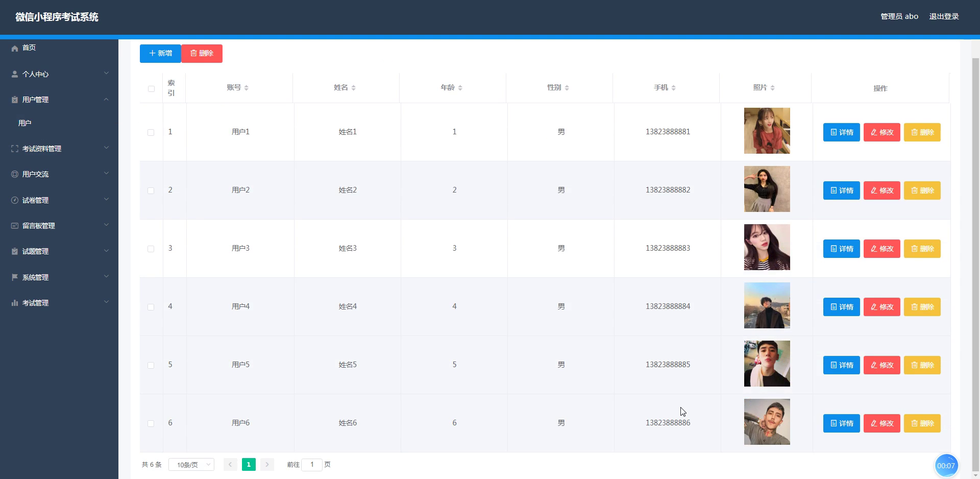Click the red 删除 batch delete button

pyautogui.click(x=202, y=53)
